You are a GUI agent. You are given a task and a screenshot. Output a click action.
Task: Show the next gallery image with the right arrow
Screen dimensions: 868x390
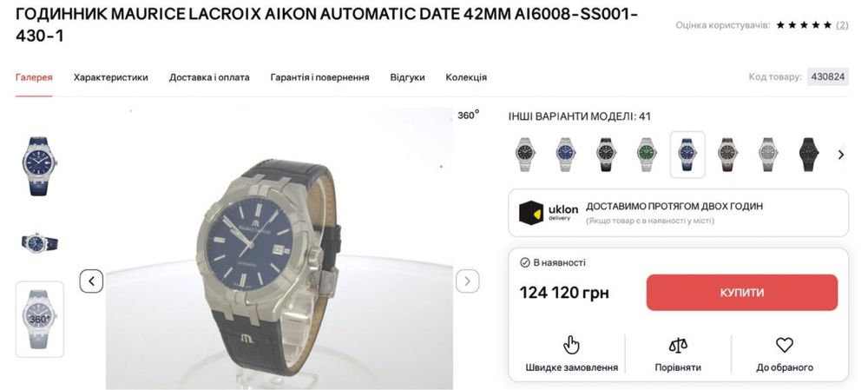point(467,281)
